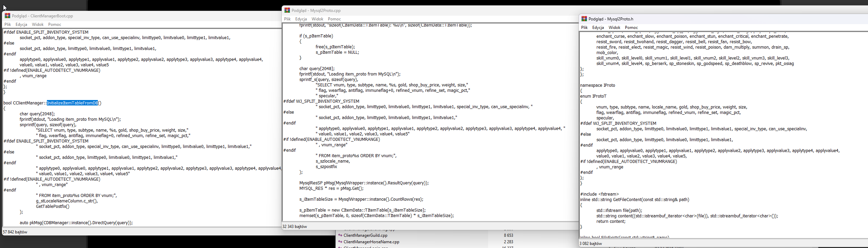Click 'return content;' line in Mysql2Proto.h
This screenshot has height=248, width=868.
[x=611, y=221]
